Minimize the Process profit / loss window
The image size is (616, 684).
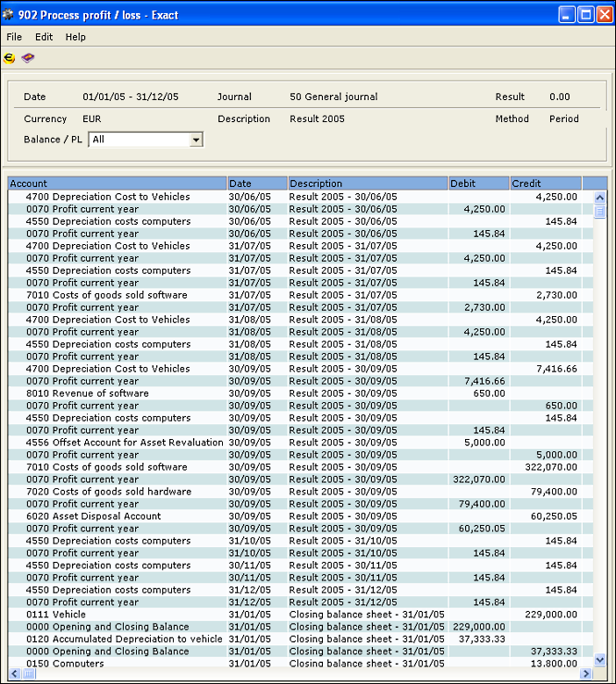tap(566, 15)
